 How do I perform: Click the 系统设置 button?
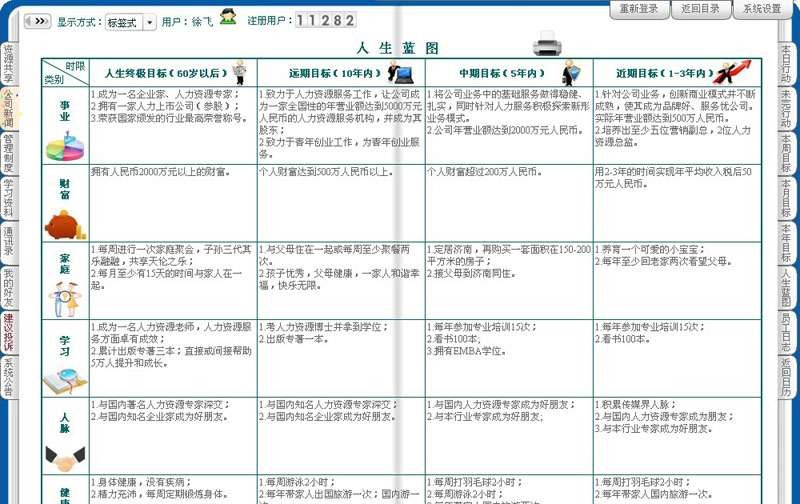click(x=762, y=9)
